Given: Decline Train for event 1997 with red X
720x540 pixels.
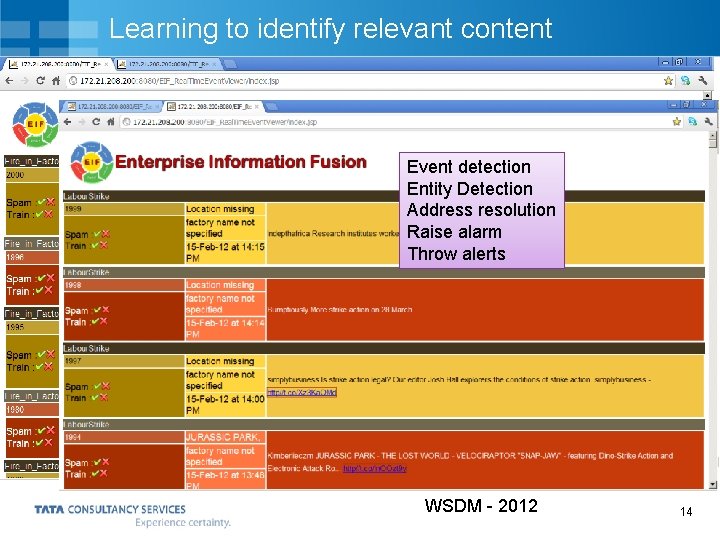Looking at the screenshot, I should (104, 398).
